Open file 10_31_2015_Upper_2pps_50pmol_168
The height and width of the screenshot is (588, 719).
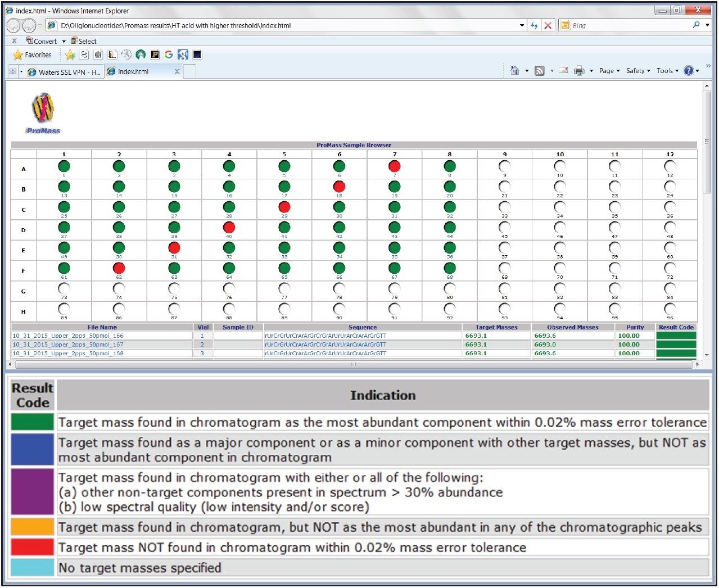(x=68, y=354)
